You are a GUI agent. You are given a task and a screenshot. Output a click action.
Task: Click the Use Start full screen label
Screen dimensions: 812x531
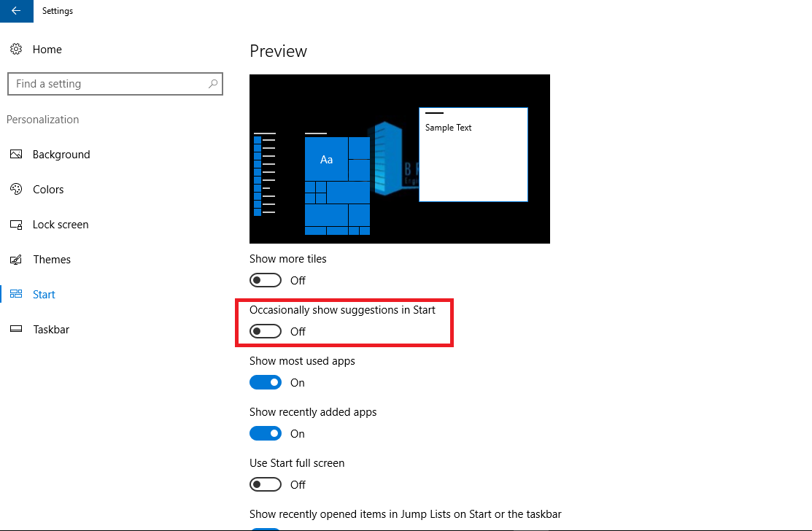click(297, 463)
